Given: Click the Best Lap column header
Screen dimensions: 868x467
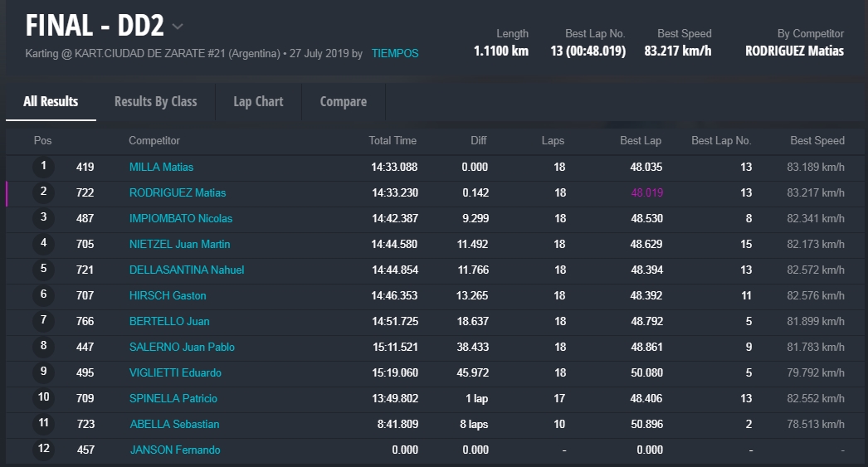Looking at the screenshot, I should (640, 140).
